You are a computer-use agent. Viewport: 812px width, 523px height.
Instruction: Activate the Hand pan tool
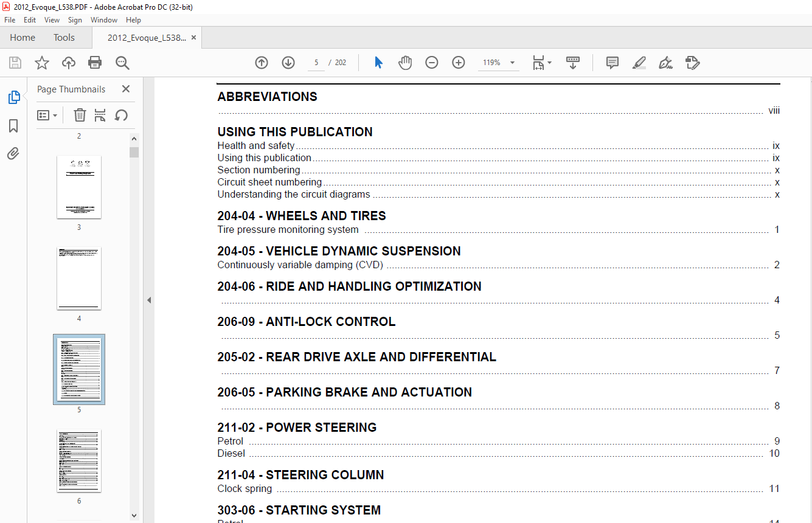tap(405, 63)
